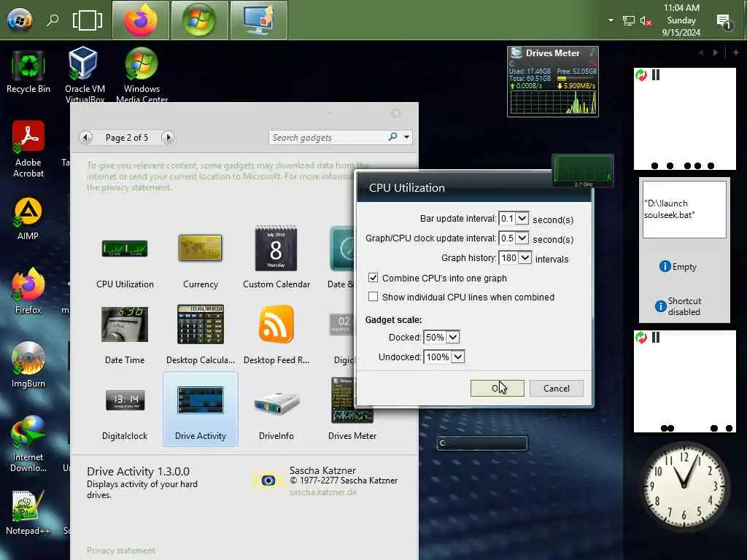Enable Show individual CPU lines when combined

coord(373,297)
